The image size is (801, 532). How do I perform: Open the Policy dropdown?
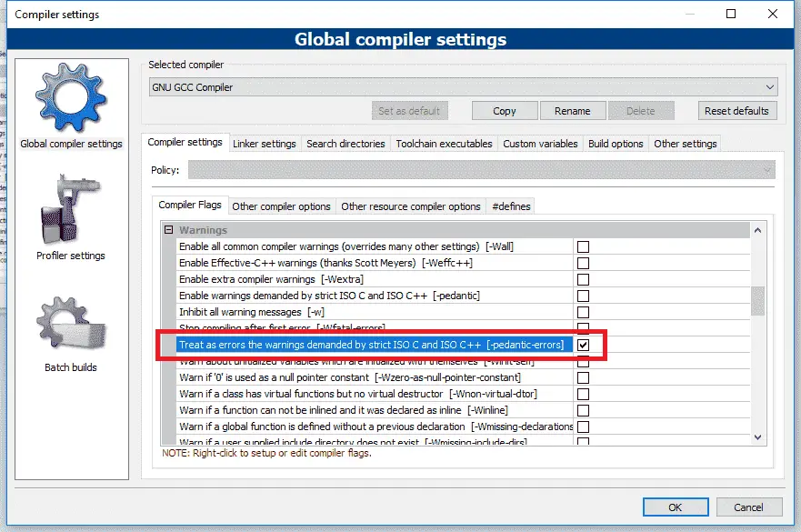click(x=481, y=170)
